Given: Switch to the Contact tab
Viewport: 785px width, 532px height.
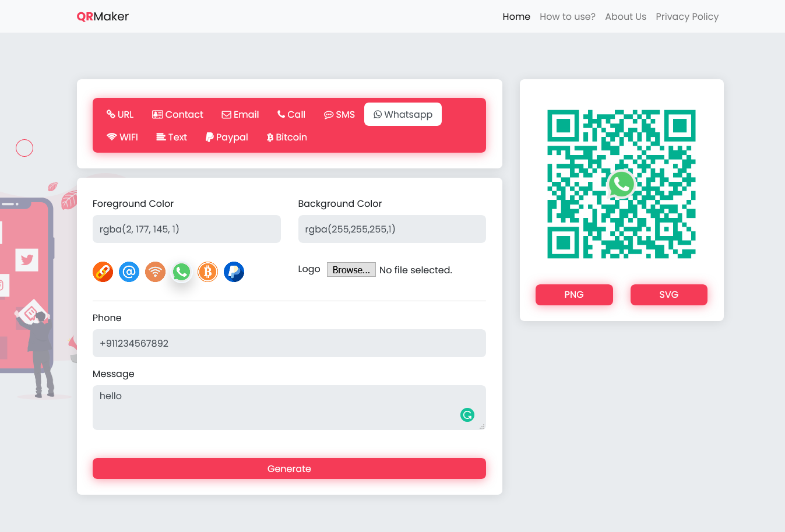Looking at the screenshot, I should [178, 114].
